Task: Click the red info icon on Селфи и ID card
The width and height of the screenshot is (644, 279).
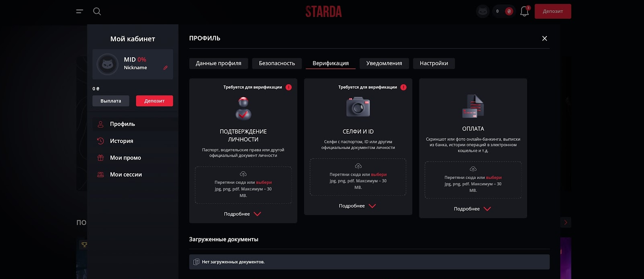Action: pos(403,87)
